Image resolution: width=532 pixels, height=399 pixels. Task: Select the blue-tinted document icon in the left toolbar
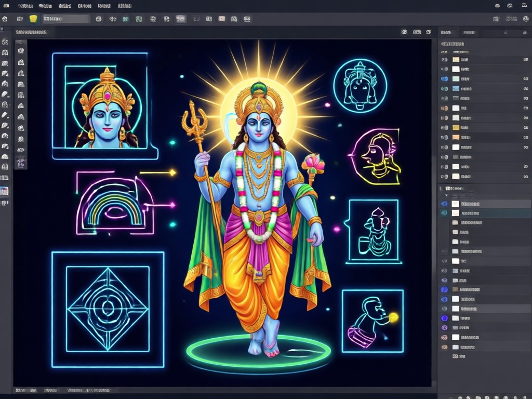pyautogui.click(x=4, y=191)
